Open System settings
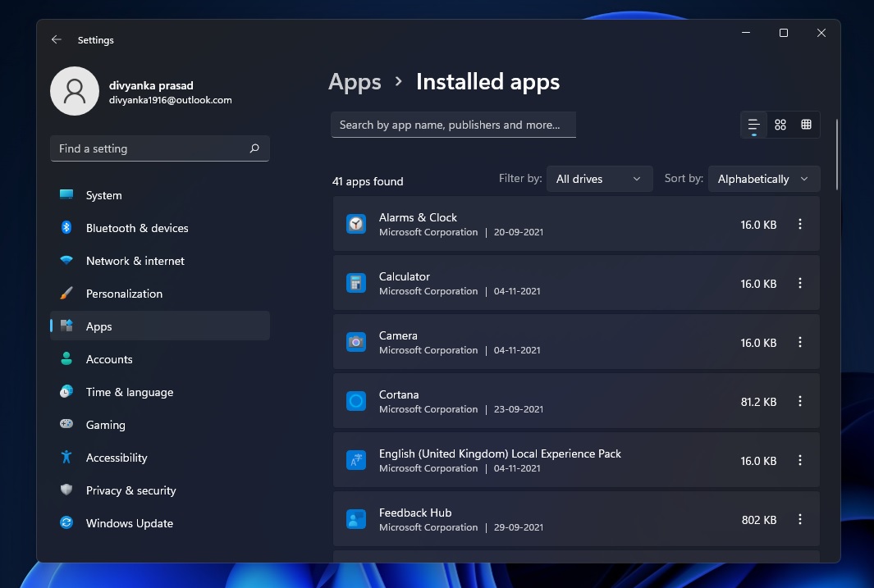 160,195
